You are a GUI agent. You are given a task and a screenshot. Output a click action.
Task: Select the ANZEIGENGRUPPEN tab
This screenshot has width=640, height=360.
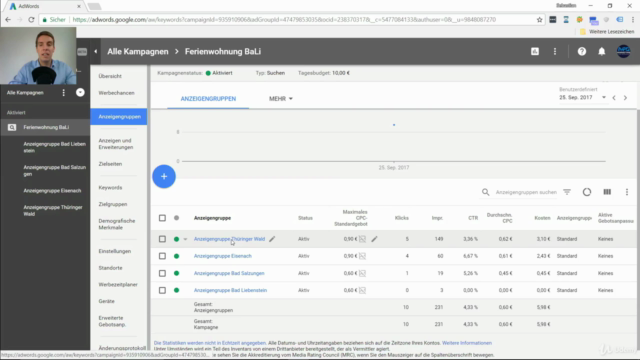208,99
